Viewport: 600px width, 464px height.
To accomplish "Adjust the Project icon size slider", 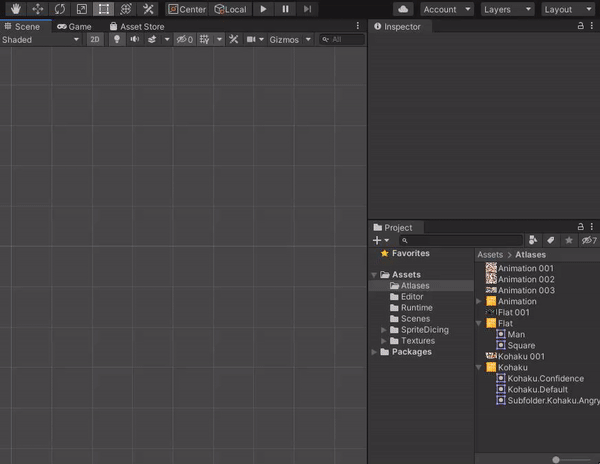I will click(556, 459).
